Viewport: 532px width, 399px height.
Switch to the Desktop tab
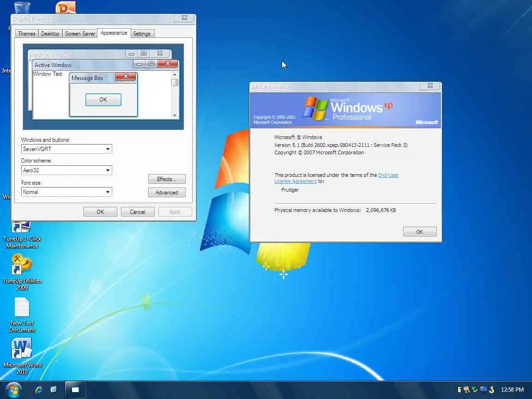click(50, 34)
